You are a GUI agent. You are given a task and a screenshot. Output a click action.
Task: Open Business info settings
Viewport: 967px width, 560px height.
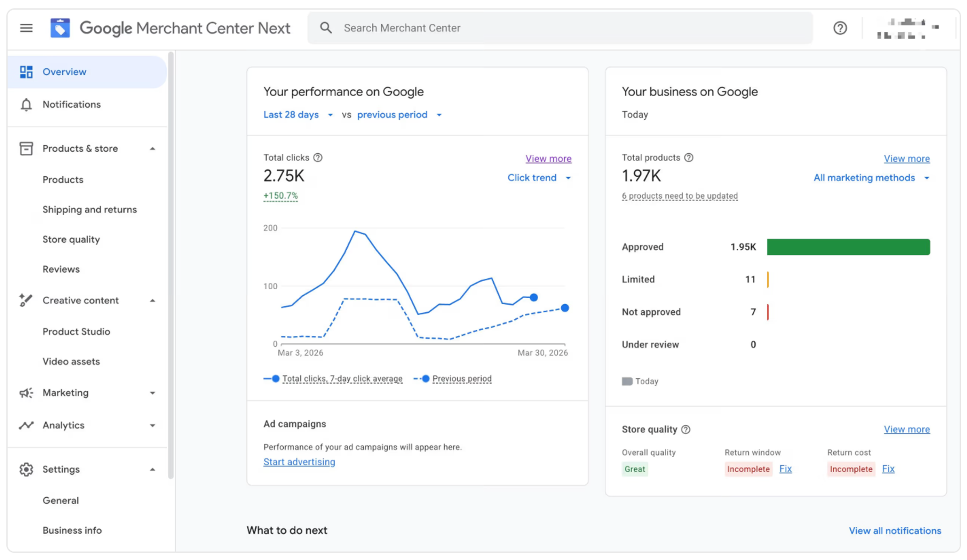coord(72,531)
